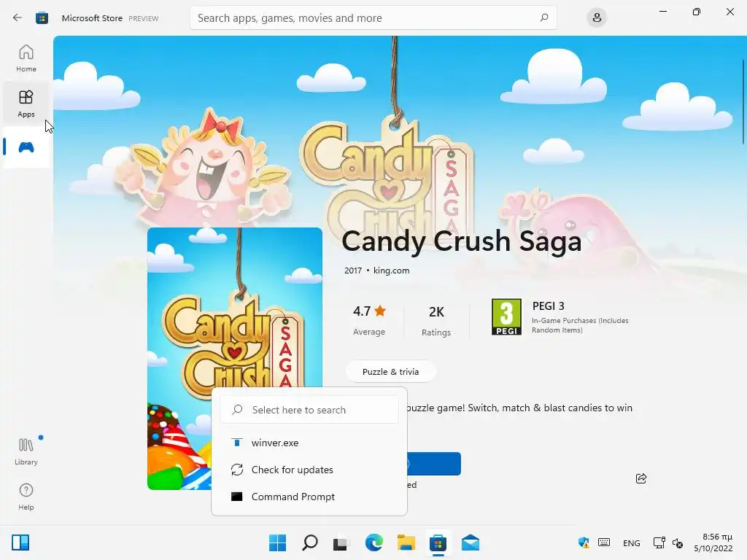Click the 2K Ratings count
Screen dimensions: 747x560
pyautogui.click(x=436, y=321)
